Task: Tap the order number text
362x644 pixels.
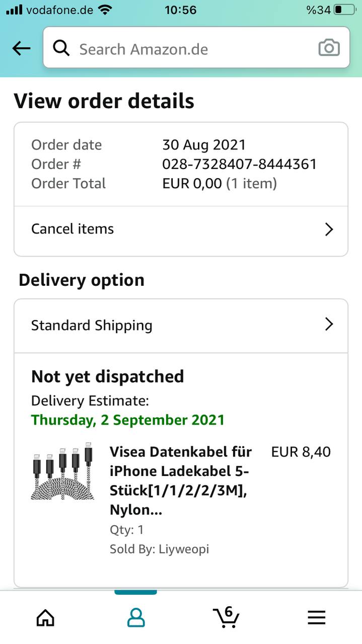Action: [x=239, y=164]
